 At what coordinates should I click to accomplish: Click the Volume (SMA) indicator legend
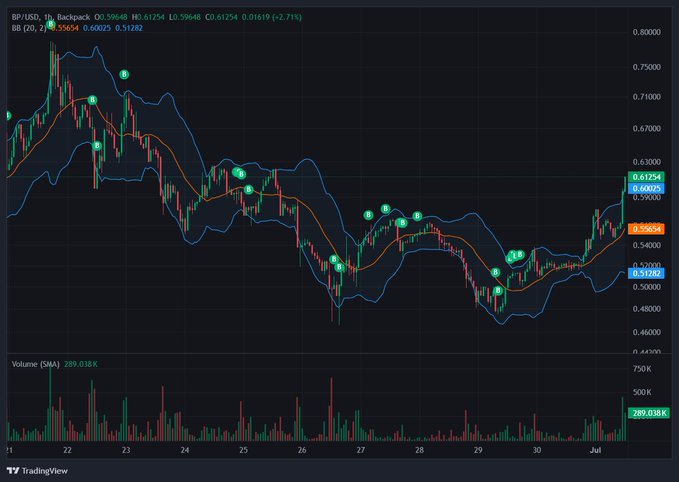36,364
